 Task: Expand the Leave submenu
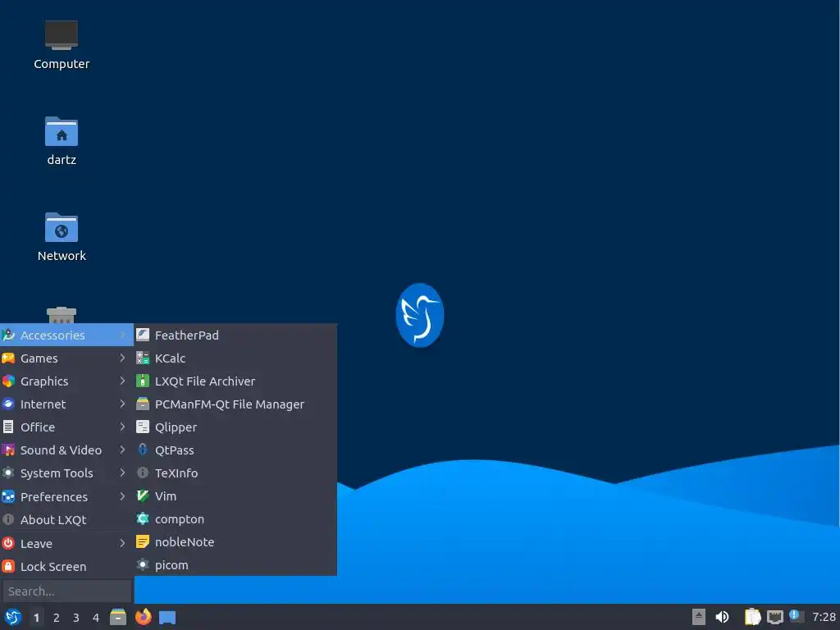(x=66, y=544)
